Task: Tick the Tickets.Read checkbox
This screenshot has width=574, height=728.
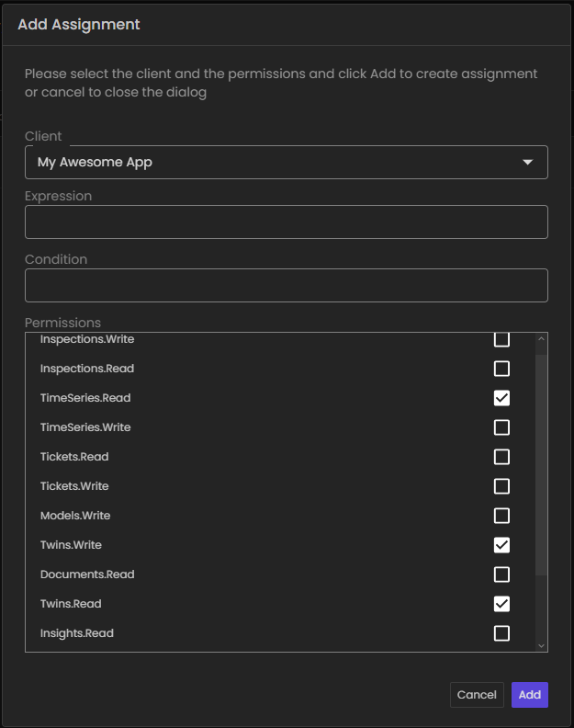Action: [501, 457]
